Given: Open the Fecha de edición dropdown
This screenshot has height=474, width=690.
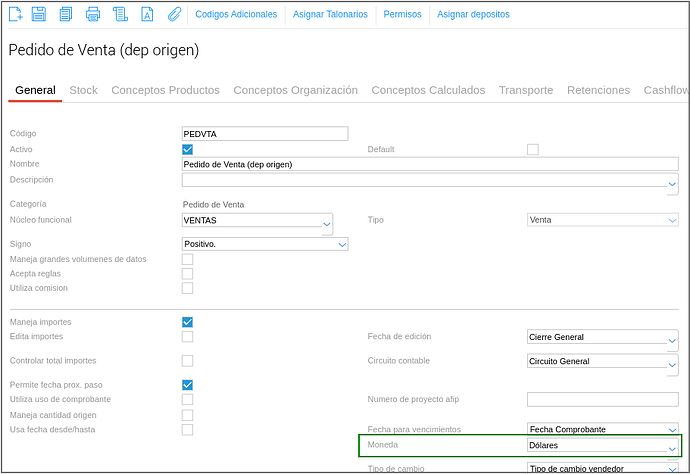Looking at the screenshot, I should coord(672,341).
